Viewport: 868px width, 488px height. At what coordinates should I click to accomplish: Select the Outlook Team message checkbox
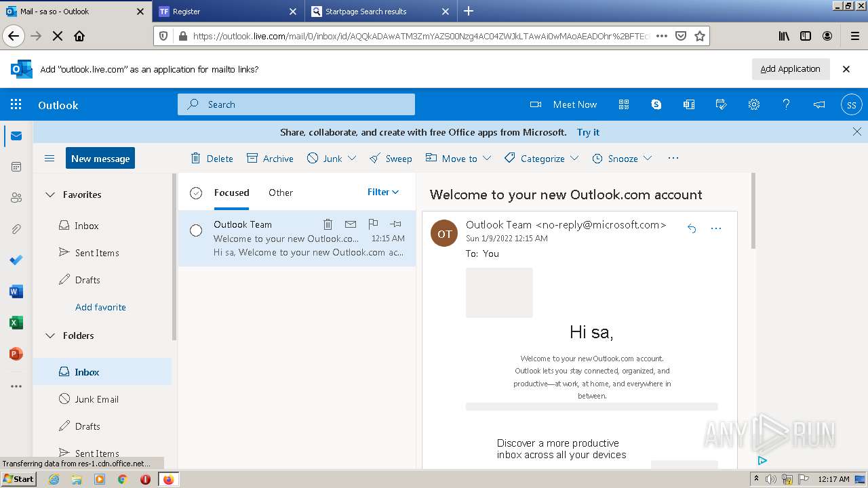tap(196, 230)
